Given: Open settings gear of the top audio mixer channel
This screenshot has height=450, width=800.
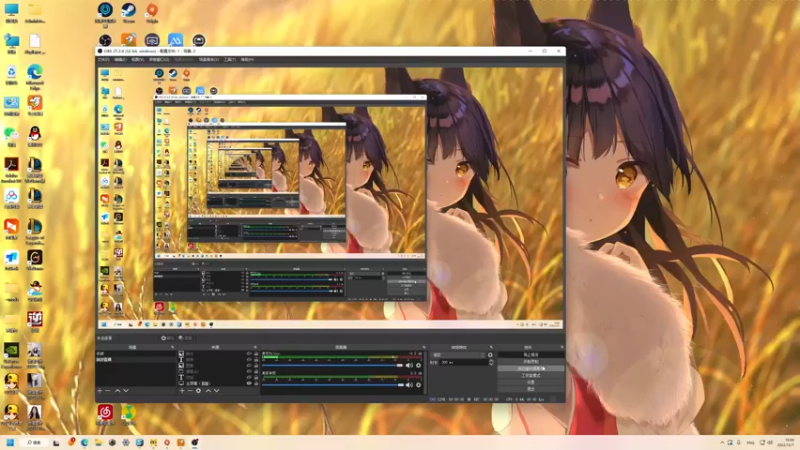Looking at the screenshot, I should tap(418, 365).
